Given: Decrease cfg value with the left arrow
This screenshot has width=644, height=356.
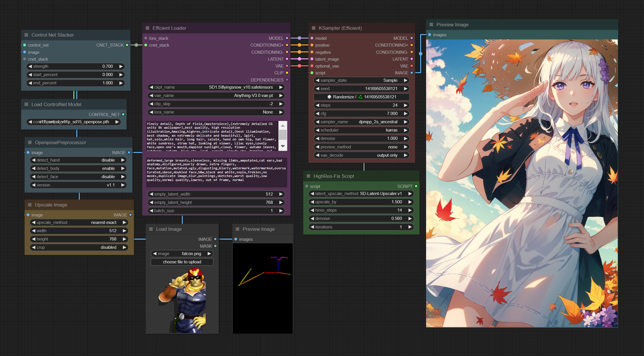Looking at the screenshot, I should (x=317, y=114).
